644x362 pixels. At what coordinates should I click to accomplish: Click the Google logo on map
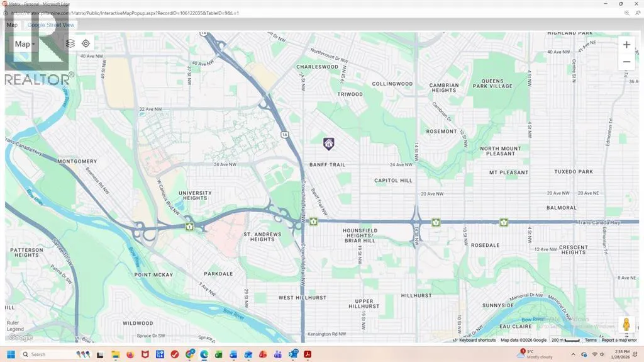coord(21,337)
